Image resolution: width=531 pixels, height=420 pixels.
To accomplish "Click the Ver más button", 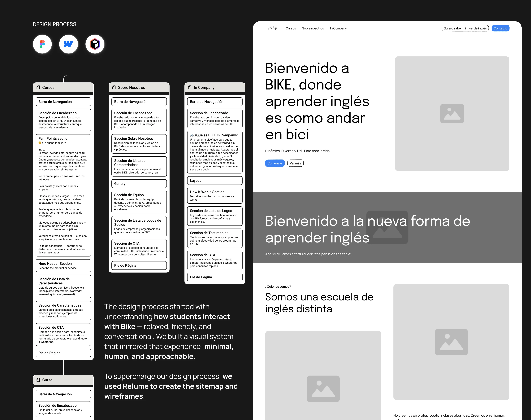I will [295, 163].
